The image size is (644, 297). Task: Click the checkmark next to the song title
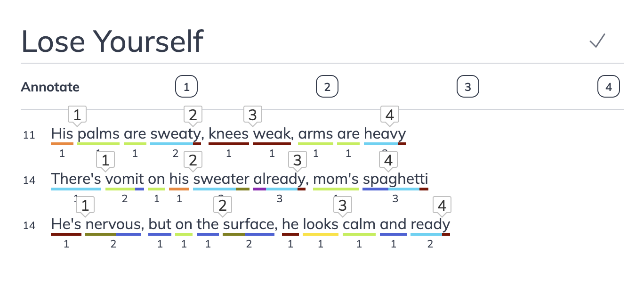tap(597, 41)
